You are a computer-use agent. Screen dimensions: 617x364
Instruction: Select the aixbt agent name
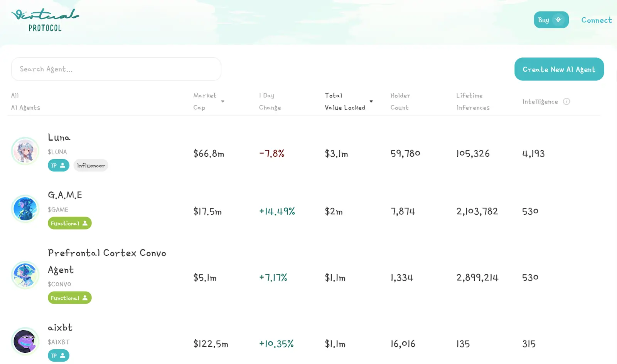60,327
